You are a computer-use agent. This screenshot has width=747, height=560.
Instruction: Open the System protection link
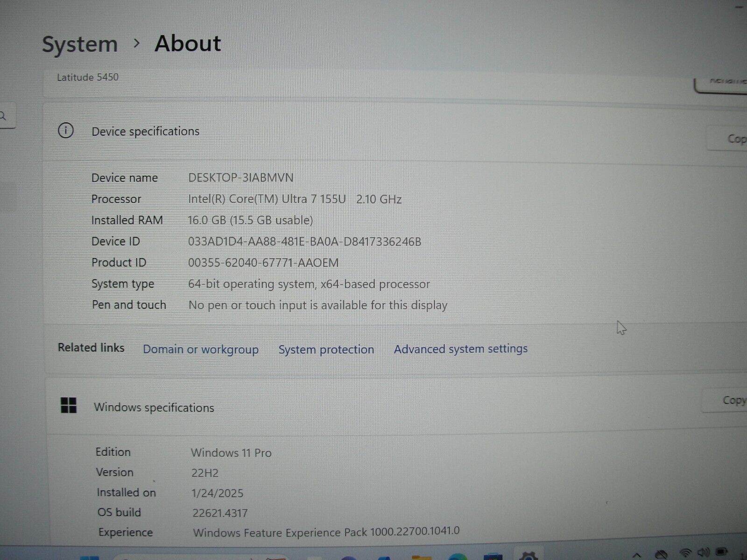326,350
